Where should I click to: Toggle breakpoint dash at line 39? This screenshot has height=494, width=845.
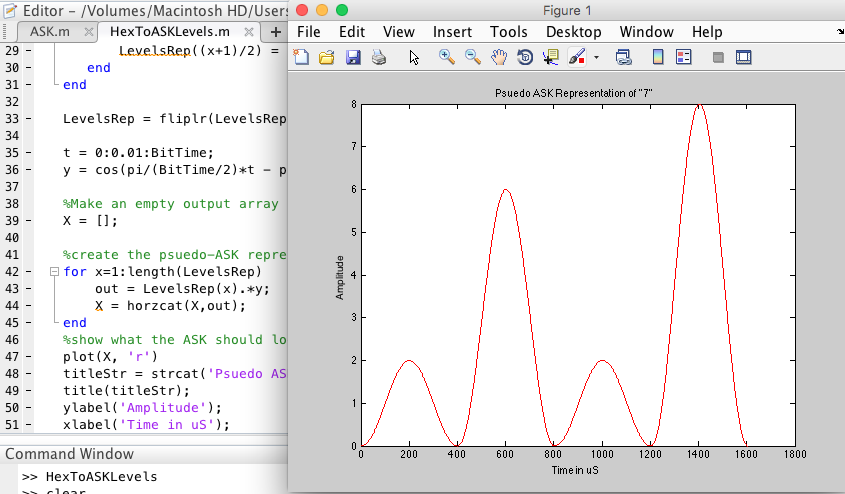[x=28, y=221]
